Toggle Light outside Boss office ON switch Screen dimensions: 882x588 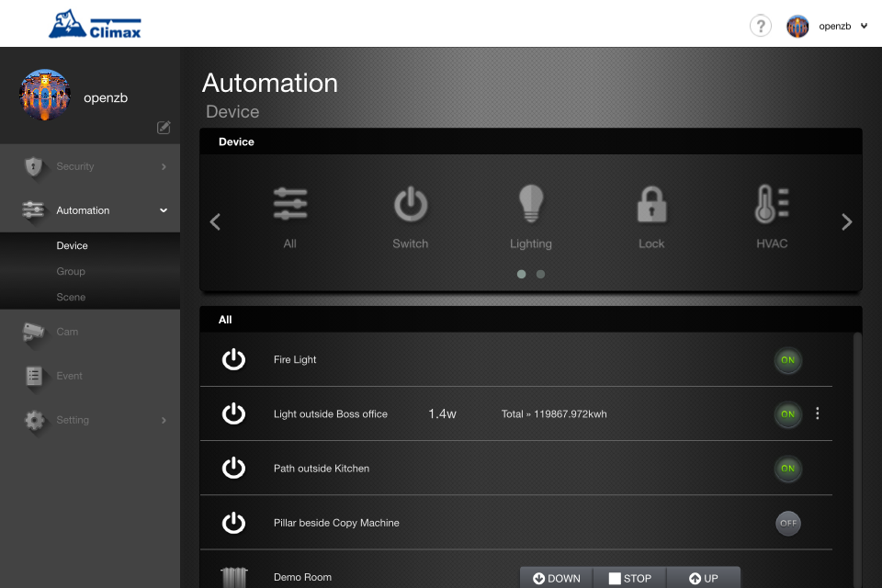tap(788, 414)
